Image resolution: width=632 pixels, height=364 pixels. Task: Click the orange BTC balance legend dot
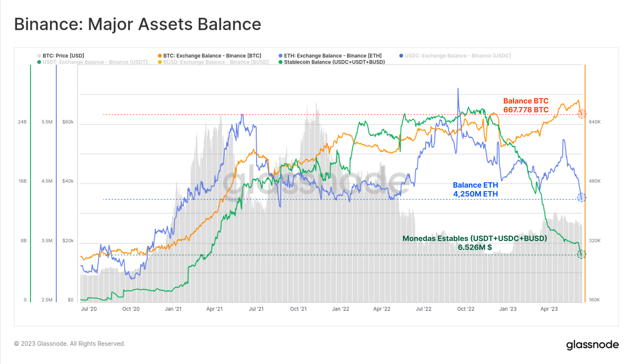click(160, 56)
